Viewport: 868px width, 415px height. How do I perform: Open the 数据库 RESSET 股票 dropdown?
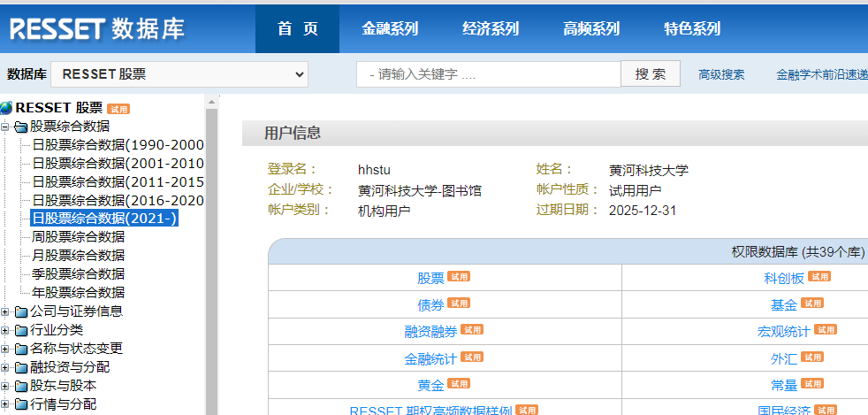click(179, 74)
